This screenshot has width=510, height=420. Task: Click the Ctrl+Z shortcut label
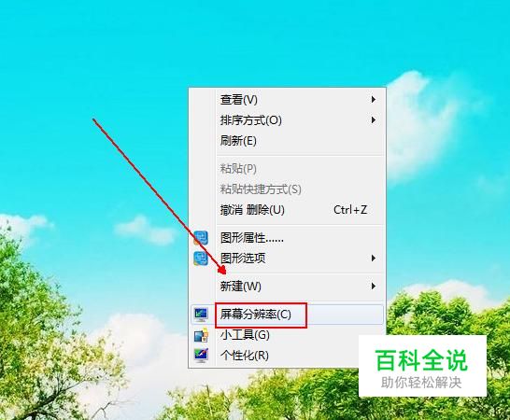[350, 210]
